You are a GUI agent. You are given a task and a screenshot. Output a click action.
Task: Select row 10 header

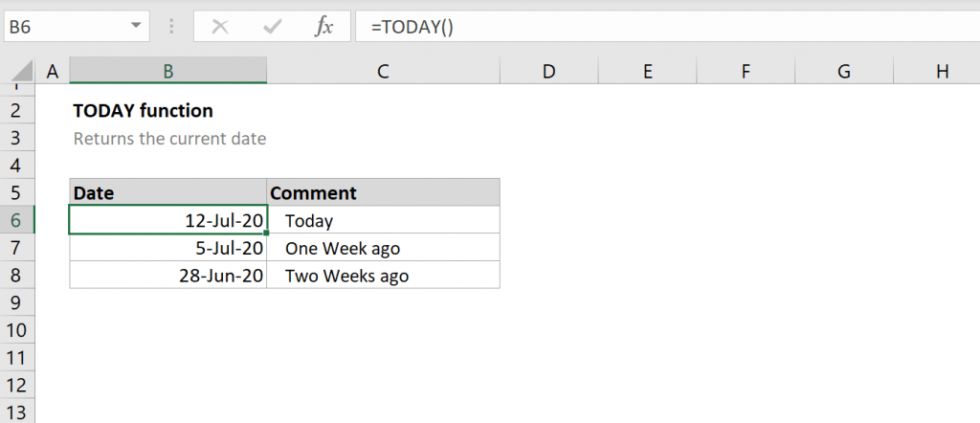pyautogui.click(x=17, y=330)
